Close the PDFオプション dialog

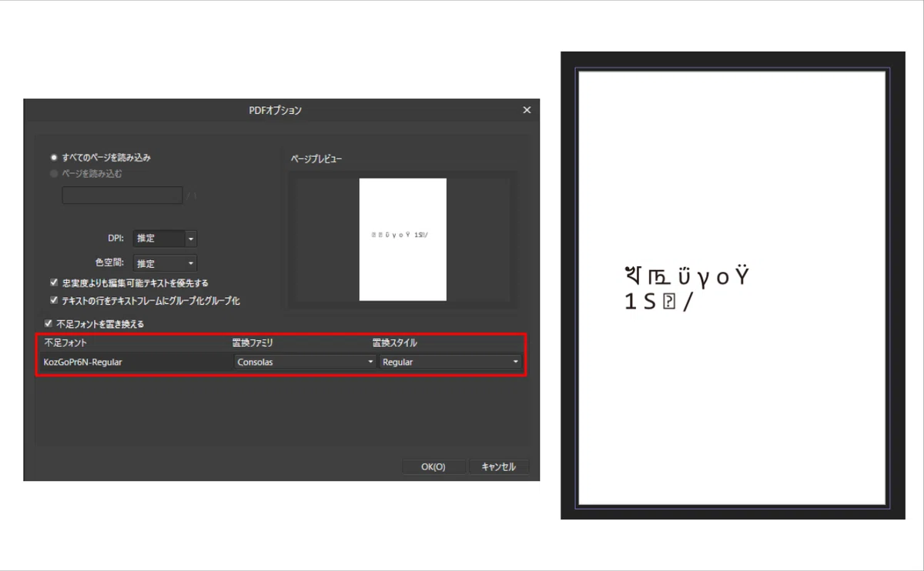(x=527, y=110)
